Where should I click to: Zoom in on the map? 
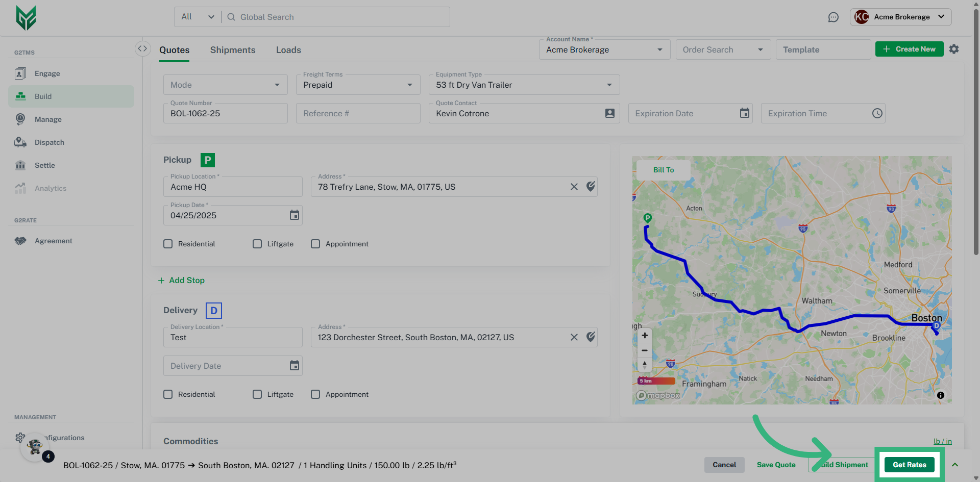click(x=645, y=336)
